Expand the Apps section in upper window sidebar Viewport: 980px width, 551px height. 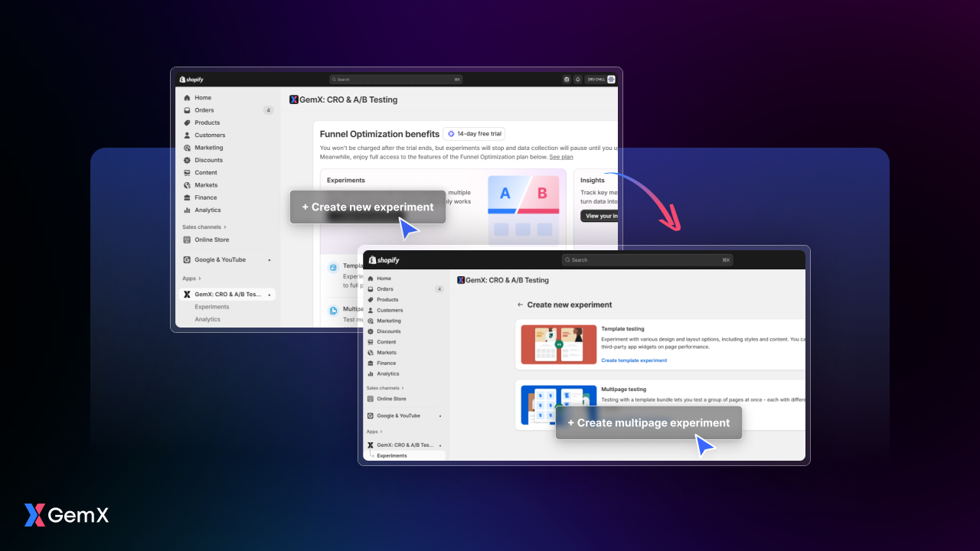coord(191,279)
